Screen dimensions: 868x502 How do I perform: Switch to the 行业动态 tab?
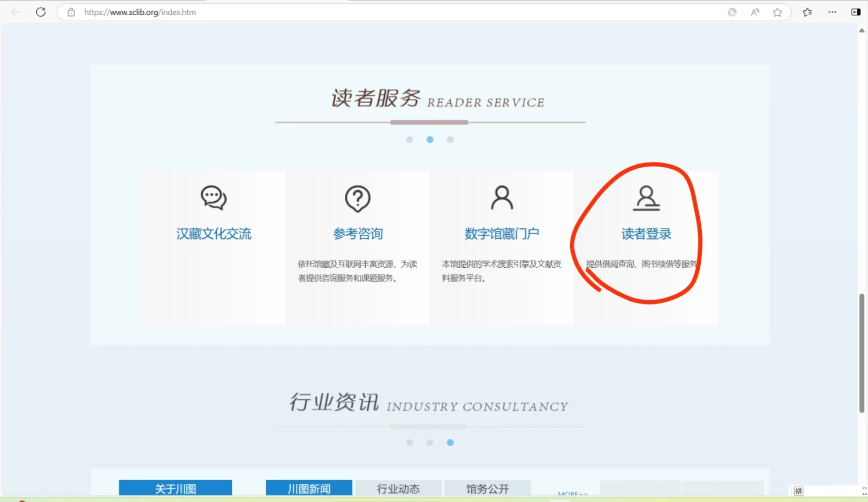tap(398, 488)
